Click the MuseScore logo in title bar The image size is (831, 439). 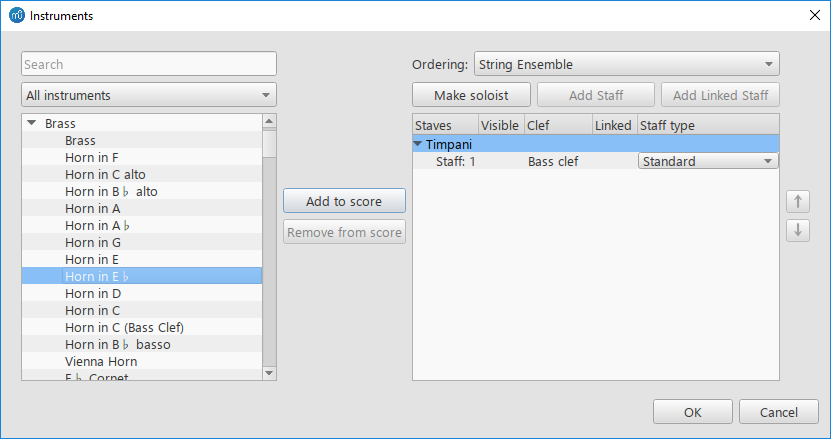point(16,16)
